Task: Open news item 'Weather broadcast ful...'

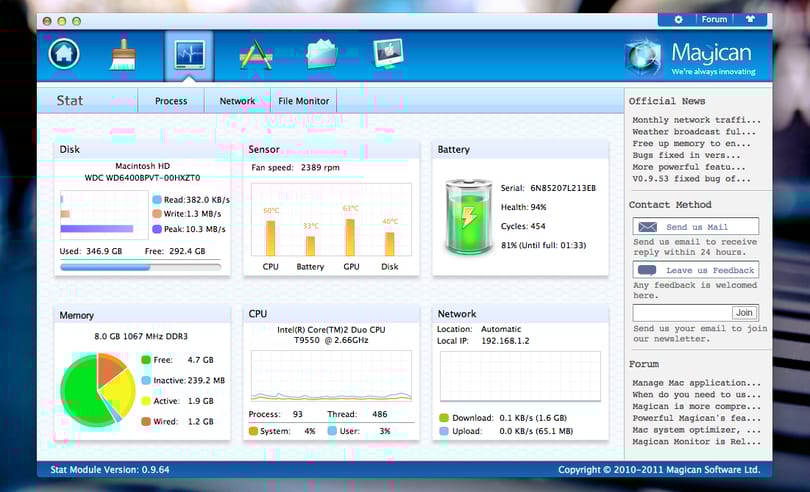Action: pyautogui.click(x=694, y=132)
